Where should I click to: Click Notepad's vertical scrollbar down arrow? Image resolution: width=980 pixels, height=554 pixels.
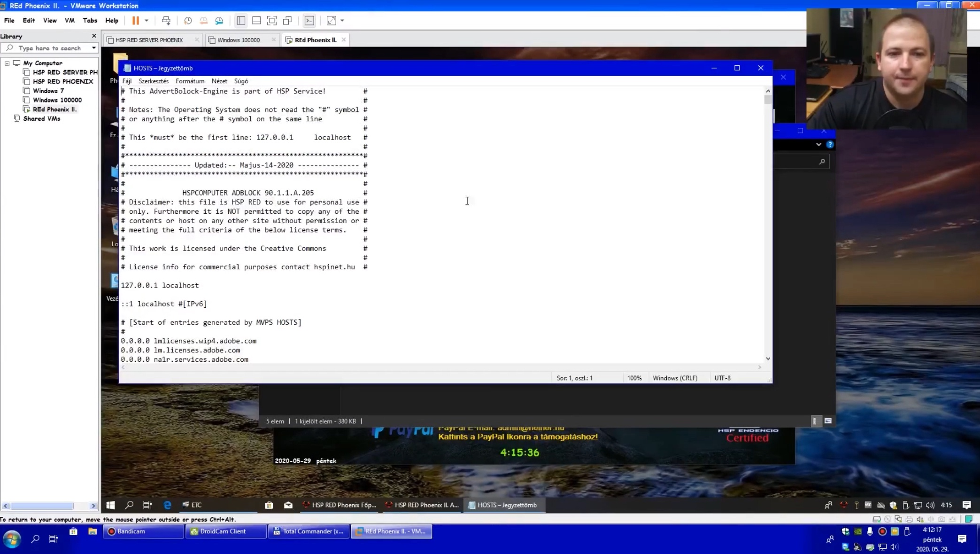pyautogui.click(x=768, y=359)
